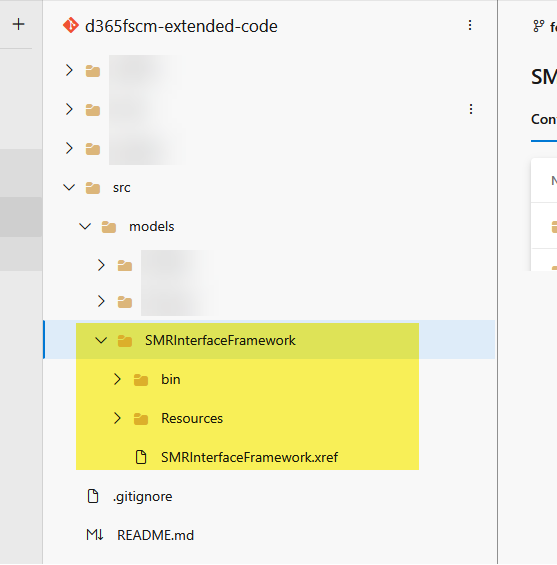Open the README.md file

(x=155, y=535)
